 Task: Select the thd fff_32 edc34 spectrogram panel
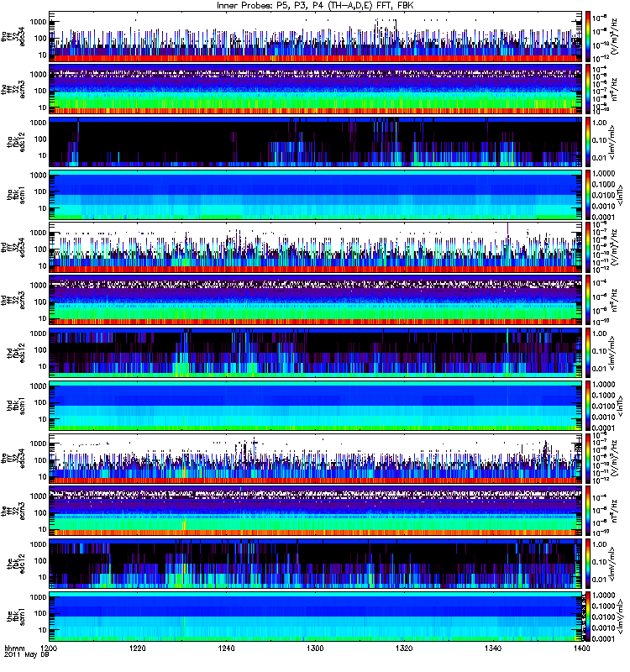pos(316,248)
